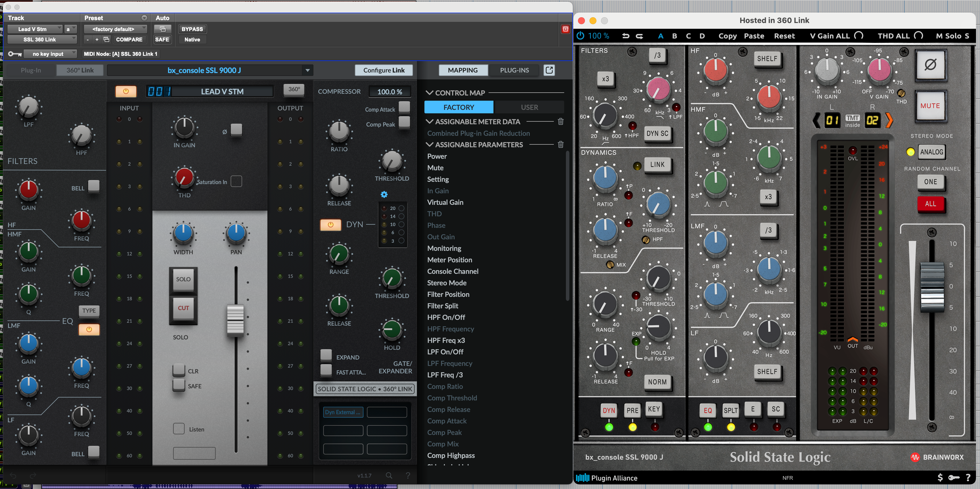The height and width of the screenshot is (489, 980).
Task: Click the automation enable icon under Auto
Action: [162, 29]
